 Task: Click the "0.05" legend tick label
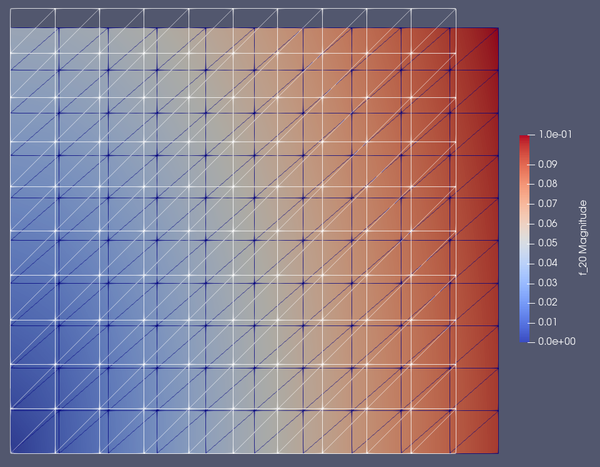pos(548,243)
